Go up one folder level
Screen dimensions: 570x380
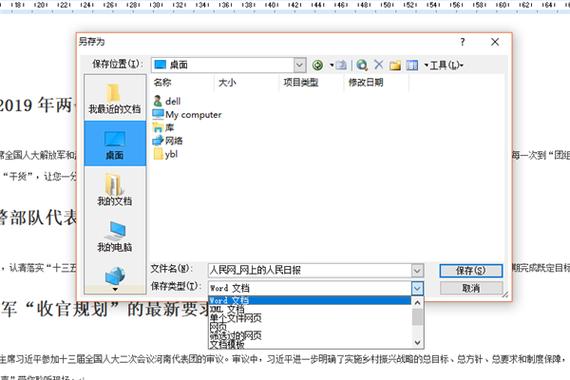coord(341,65)
